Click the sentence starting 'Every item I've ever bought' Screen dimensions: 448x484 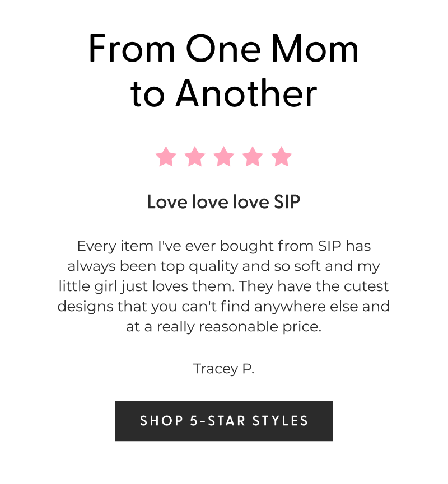pos(223,246)
